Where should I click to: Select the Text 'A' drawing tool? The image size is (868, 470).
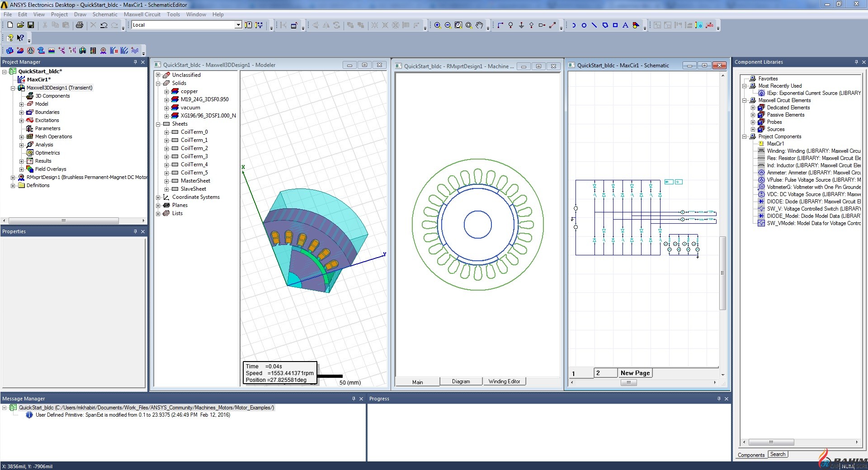pyautogui.click(x=626, y=25)
